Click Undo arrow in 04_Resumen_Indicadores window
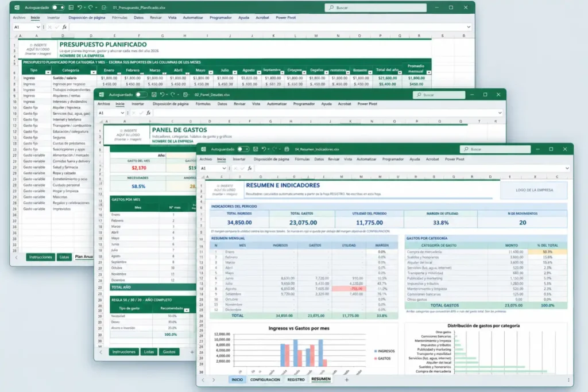The height and width of the screenshot is (392, 588). point(264,149)
